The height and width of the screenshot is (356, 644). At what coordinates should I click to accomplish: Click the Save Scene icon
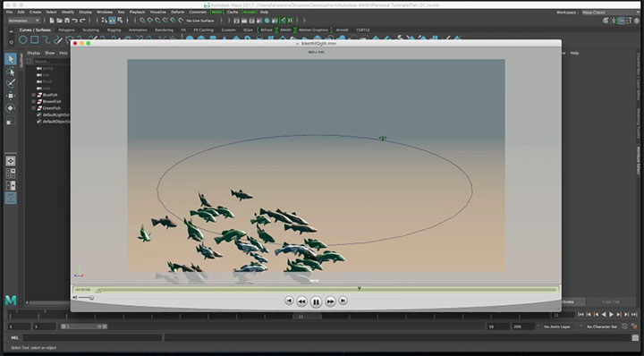[x=66, y=21]
